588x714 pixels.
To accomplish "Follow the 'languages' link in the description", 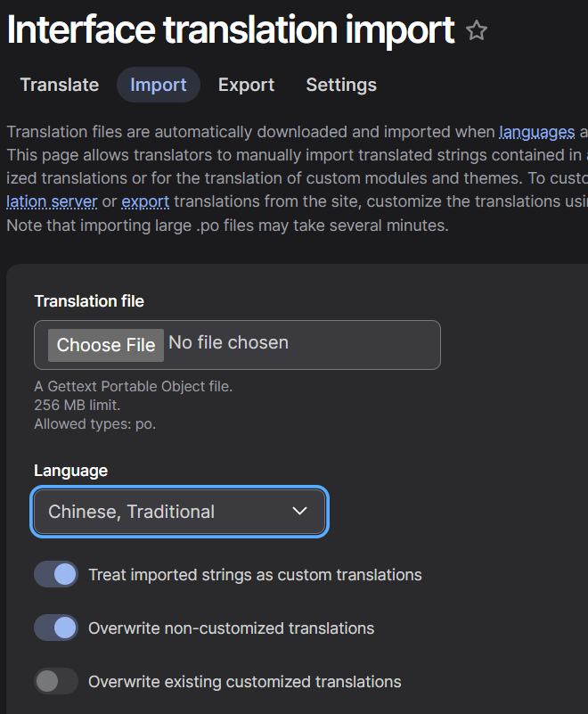I will (x=536, y=132).
